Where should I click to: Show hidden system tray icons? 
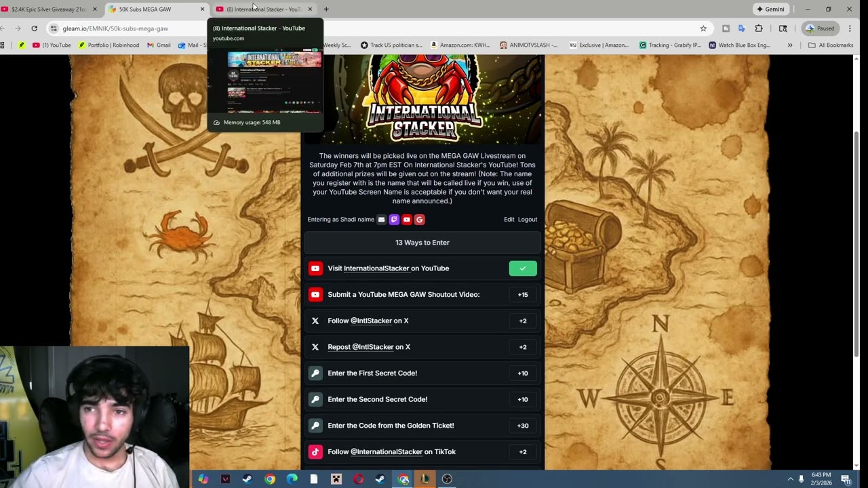pos(790,479)
